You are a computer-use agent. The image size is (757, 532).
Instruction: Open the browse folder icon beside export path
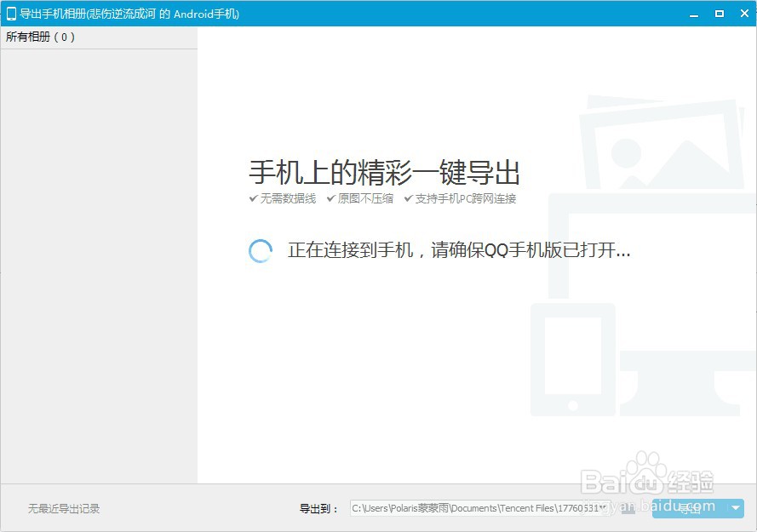pos(628,508)
